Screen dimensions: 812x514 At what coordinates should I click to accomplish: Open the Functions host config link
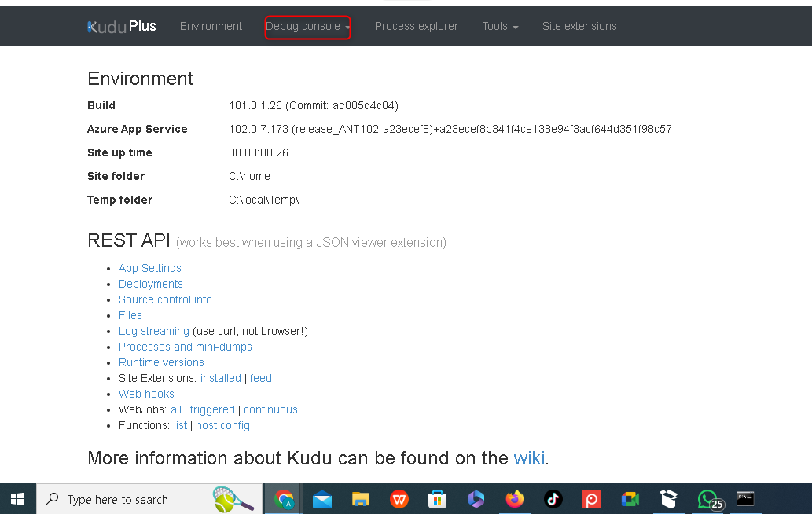(222, 425)
